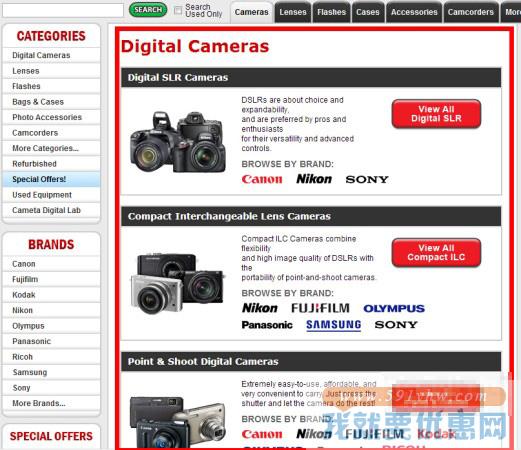Browse DSLRs by Sony logo
The height and width of the screenshot is (450, 521).
pos(367,179)
